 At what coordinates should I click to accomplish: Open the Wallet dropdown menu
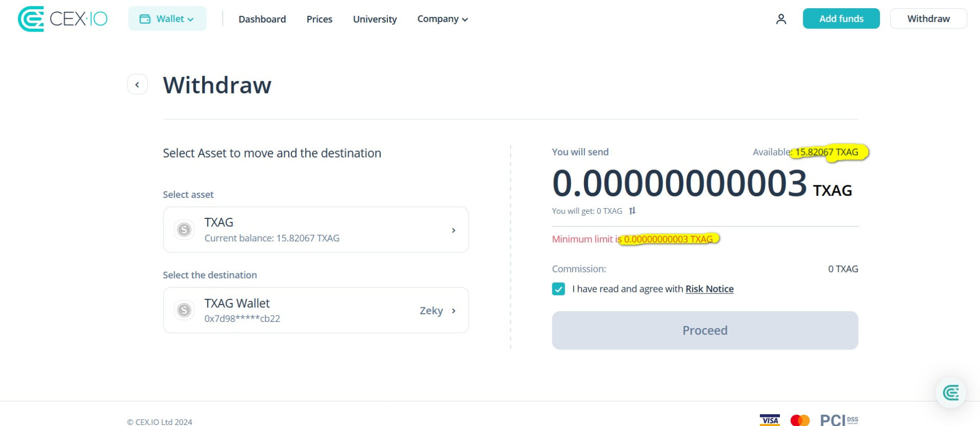pos(167,19)
